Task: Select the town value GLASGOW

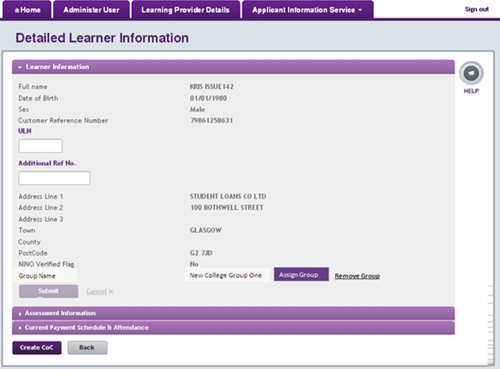Action: (x=206, y=230)
